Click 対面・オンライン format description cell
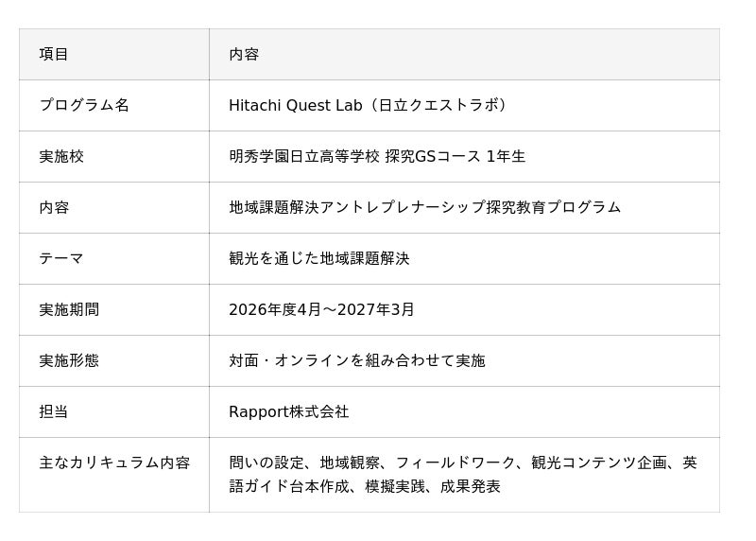 point(357,360)
